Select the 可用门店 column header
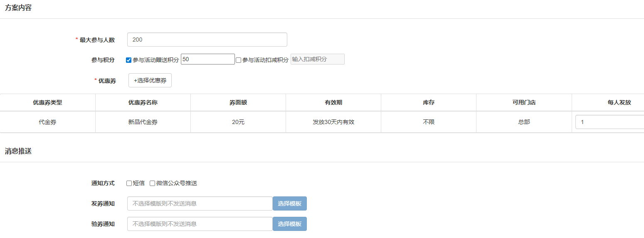The height and width of the screenshot is (238, 644). 524,102
